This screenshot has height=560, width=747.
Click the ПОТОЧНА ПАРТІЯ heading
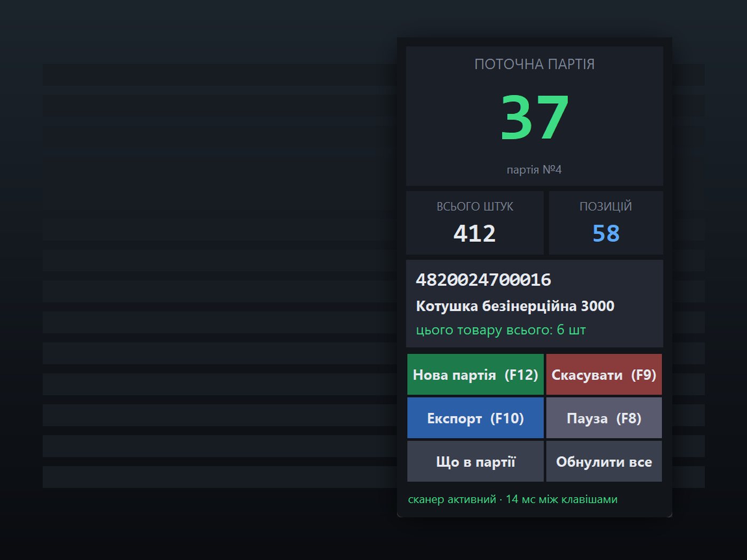[x=534, y=65]
